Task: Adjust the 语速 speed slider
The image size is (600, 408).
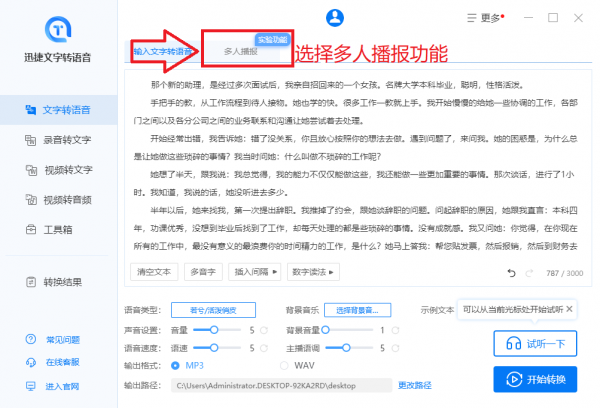Action: 217,348
